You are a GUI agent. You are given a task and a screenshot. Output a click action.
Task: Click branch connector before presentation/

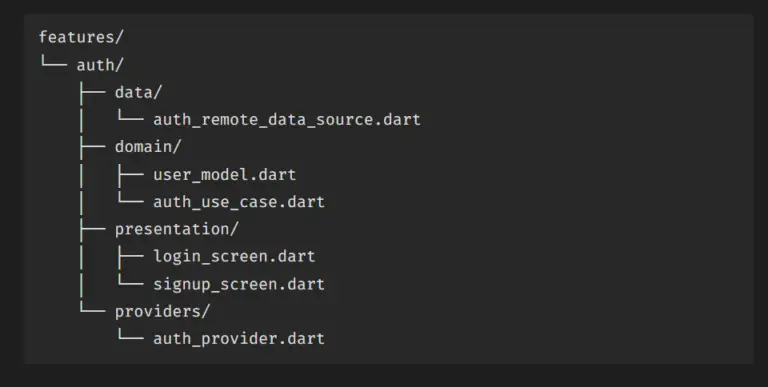(x=92, y=228)
